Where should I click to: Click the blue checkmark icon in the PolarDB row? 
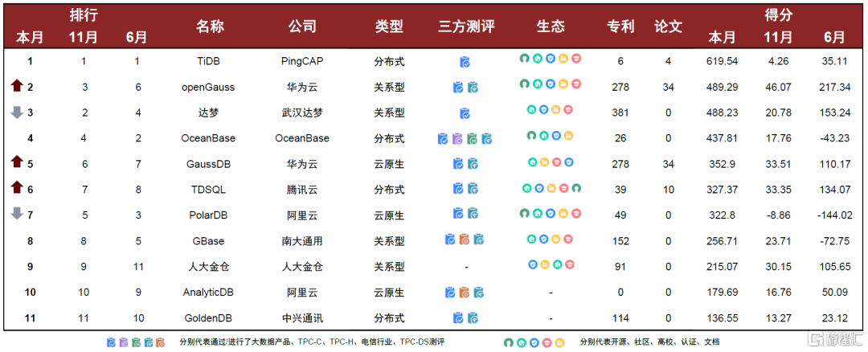(551, 213)
